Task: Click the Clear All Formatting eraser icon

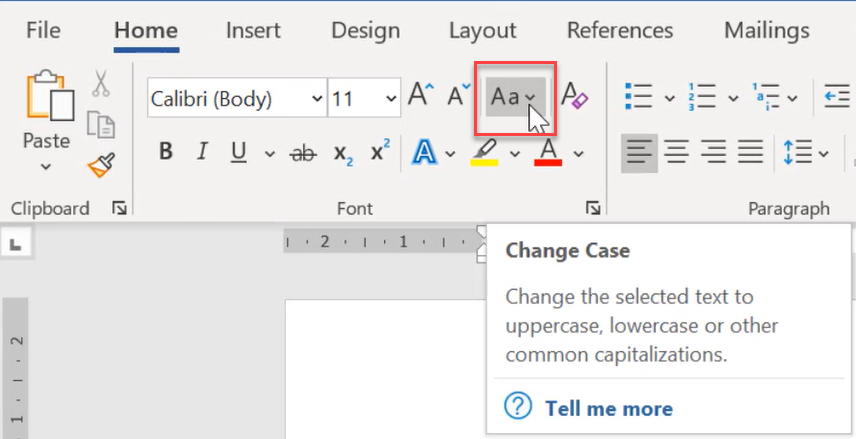Action: point(575,96)
